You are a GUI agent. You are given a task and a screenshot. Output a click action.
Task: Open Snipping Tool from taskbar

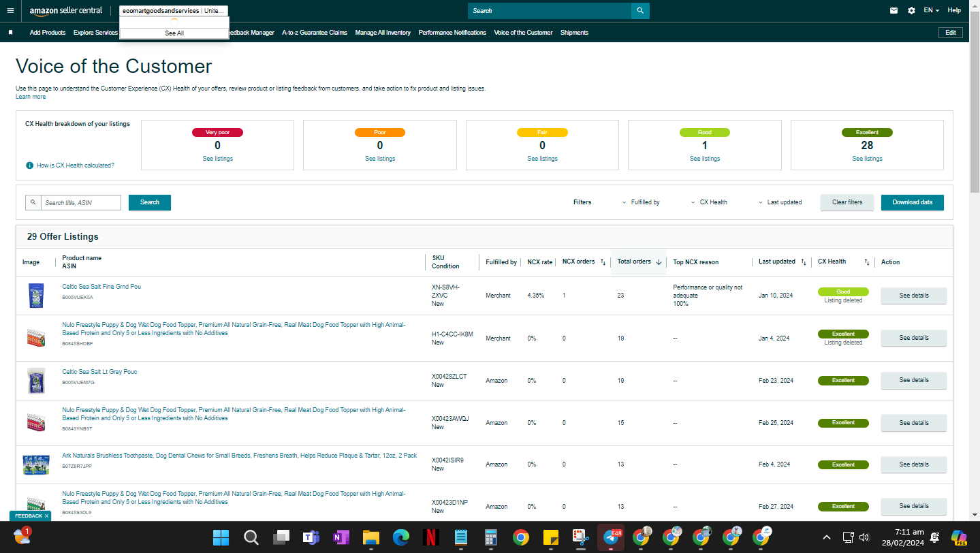coord(581,537)
